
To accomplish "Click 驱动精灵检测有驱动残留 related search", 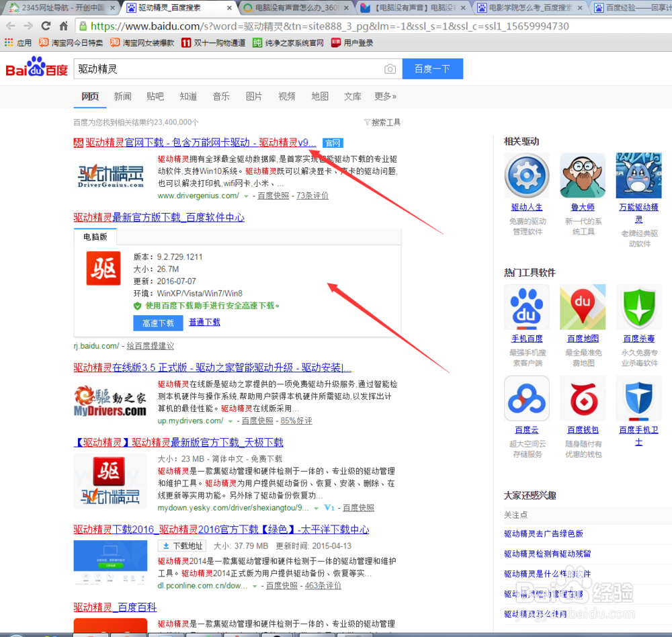I will (x=547, y=554).
